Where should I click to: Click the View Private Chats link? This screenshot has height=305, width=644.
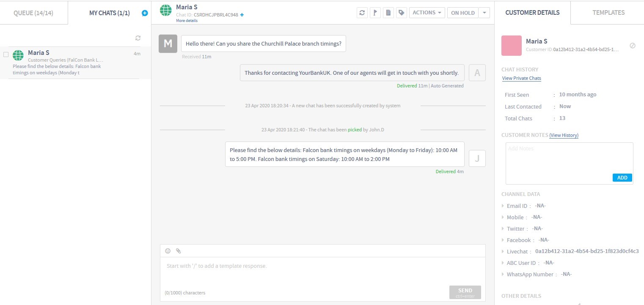521,78
